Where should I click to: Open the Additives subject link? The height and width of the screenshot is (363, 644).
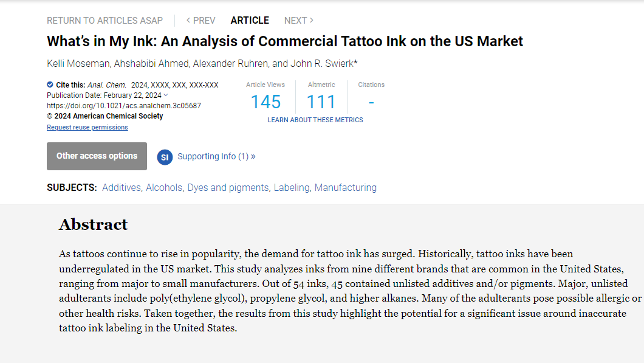122,188
